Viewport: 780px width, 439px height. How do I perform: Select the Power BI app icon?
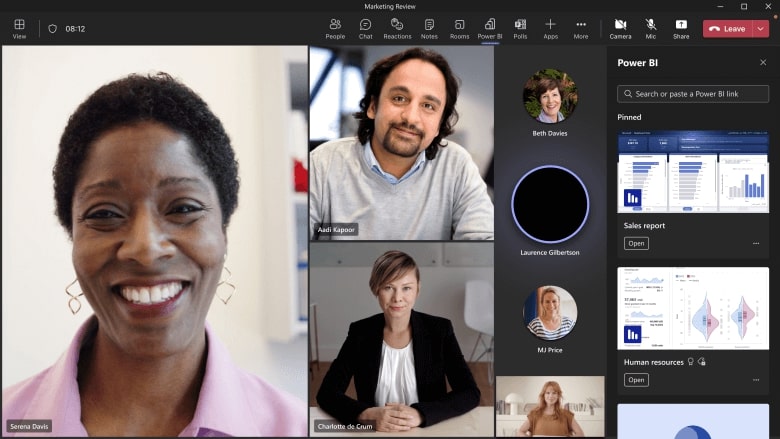[490, 28]
